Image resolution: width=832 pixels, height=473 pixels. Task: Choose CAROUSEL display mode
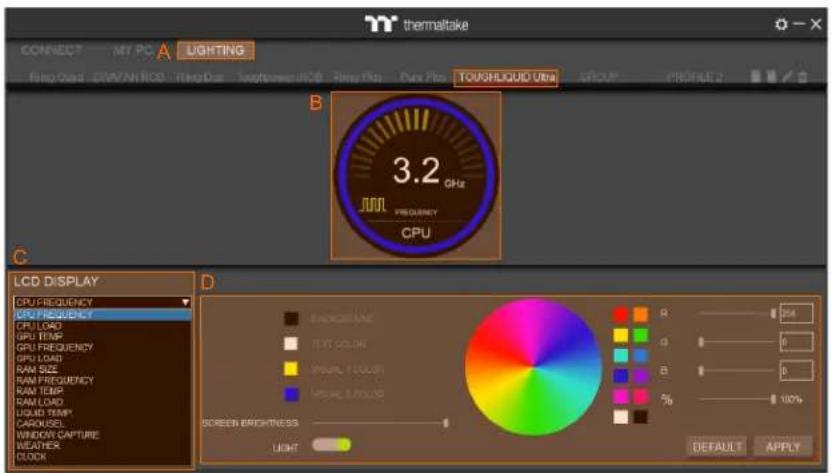pos(40,424)
